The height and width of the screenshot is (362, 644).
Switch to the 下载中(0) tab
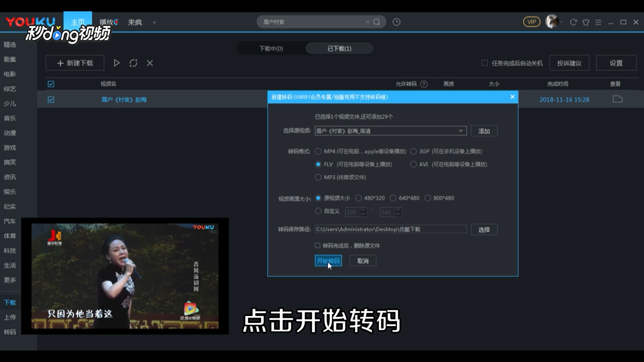271,48
